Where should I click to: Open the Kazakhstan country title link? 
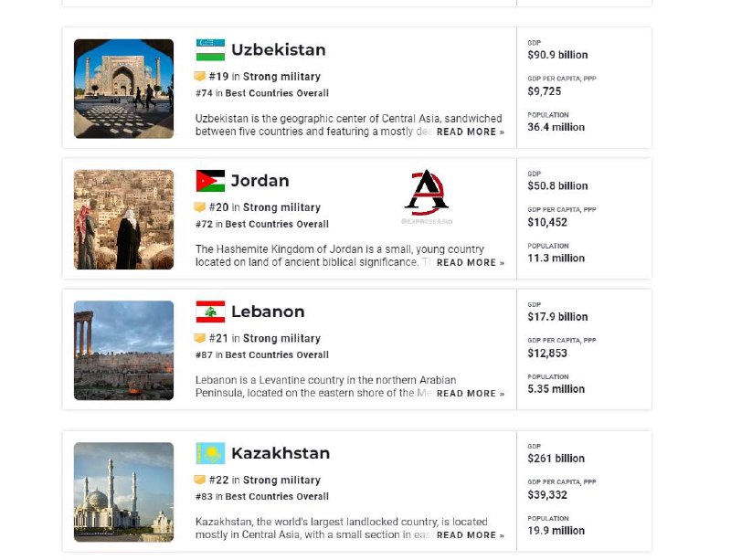pos(281,453)
